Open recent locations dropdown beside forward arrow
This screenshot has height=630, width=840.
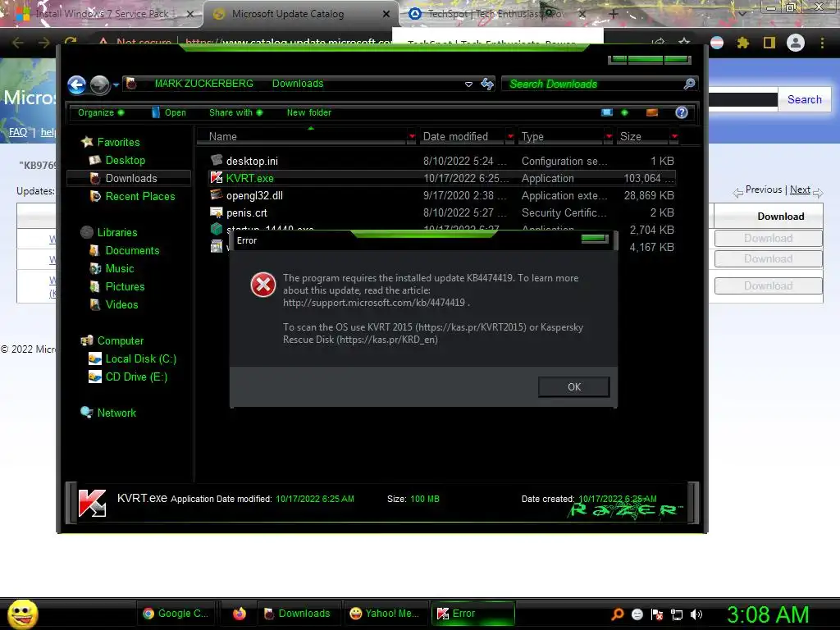(x=116, y=84)
